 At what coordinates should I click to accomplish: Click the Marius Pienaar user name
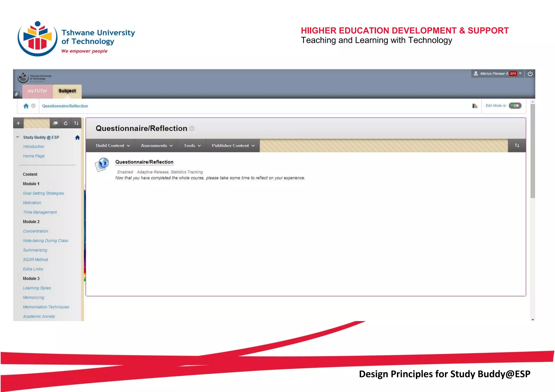coord(494,74)
